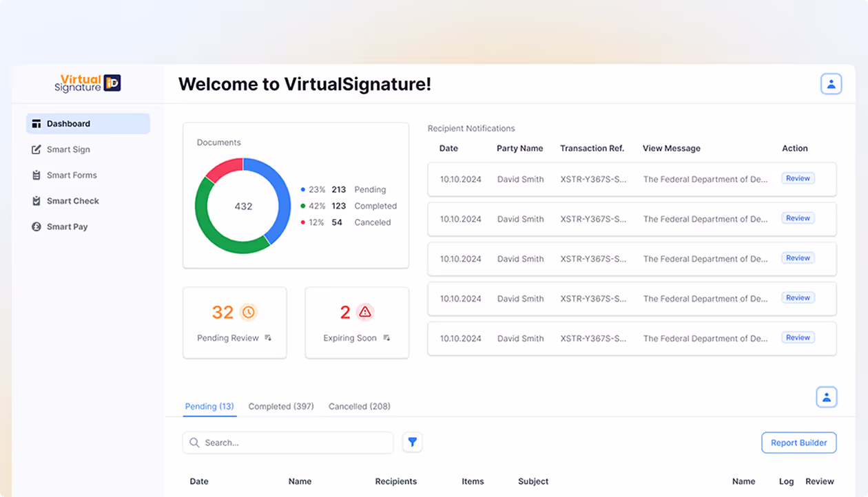Screen dimensions: 868x497
Task: Click the Dashboard sidebar icon
Action: click(x=37, y=124)
